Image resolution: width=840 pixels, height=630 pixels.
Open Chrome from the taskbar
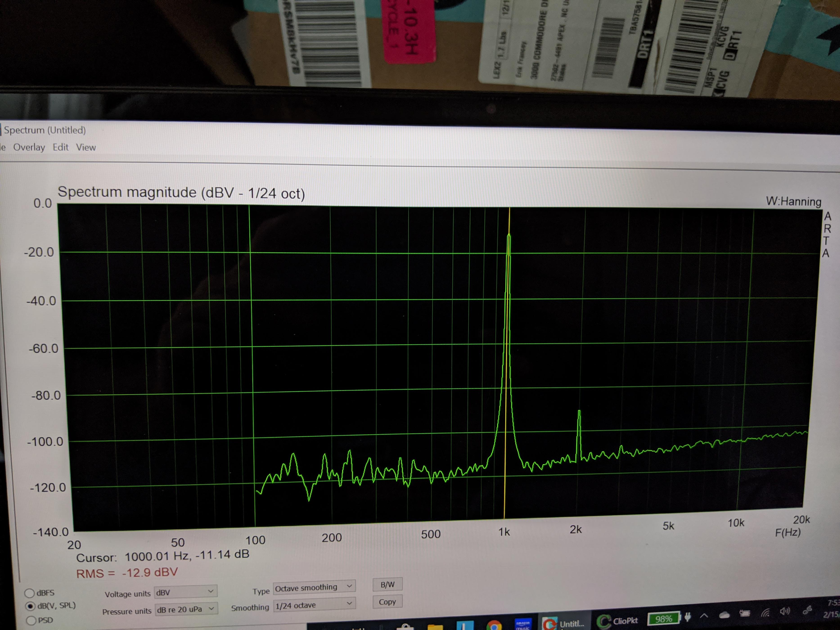494,625
